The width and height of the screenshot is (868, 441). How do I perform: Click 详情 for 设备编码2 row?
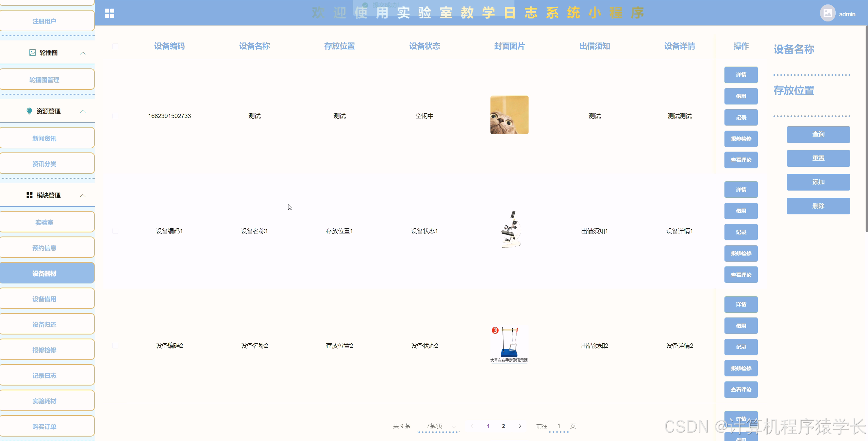tap(741, 305)
